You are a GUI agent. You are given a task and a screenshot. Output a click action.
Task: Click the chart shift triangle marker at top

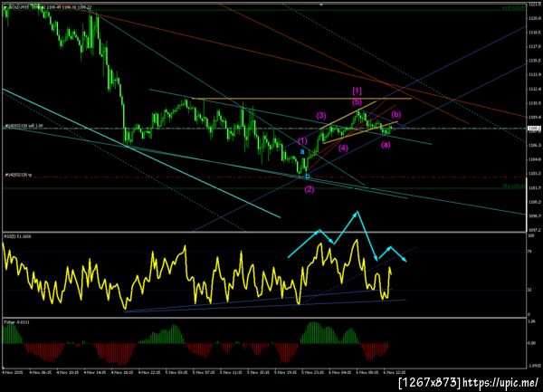(321, 5)
